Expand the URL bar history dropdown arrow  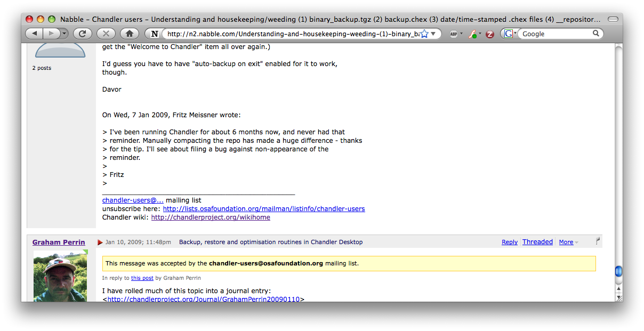(x=433, y=34)
